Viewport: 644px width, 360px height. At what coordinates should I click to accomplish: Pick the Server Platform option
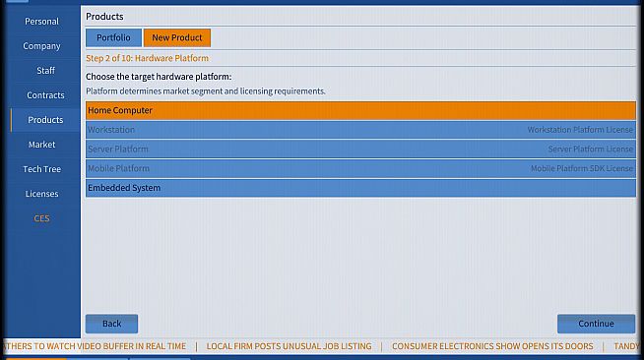(x=360, y=150)
